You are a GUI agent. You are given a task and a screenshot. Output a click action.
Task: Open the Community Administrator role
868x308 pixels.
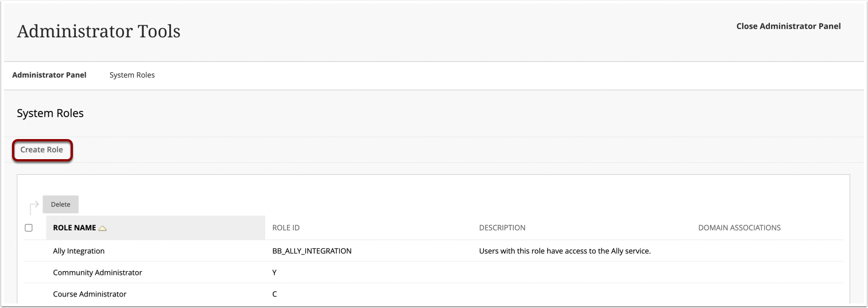pos(98,273)
